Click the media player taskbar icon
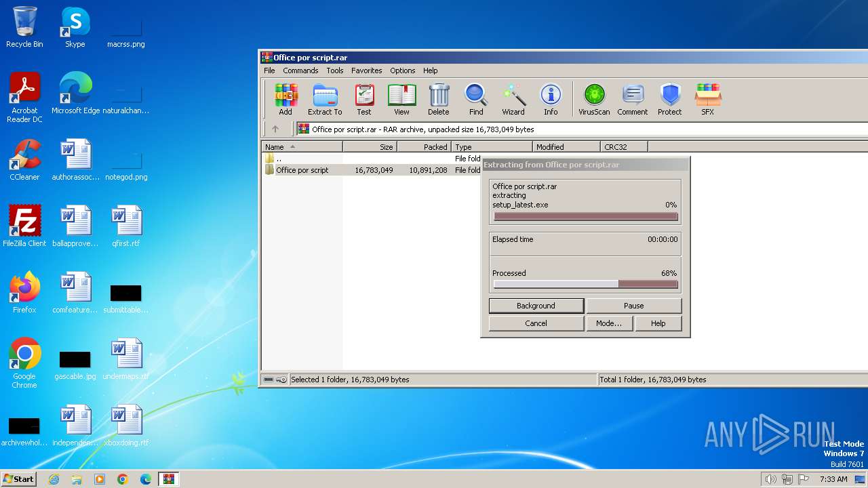868x488 pixels. [100, 479]
